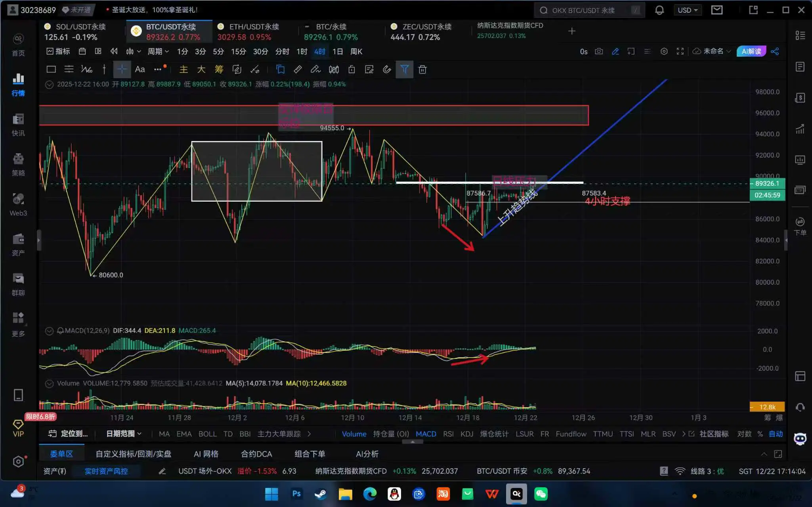Screen dimensions: 812x507
Task: Expand the 日期范围 date range dropdown
Action: tap(124, 434)
